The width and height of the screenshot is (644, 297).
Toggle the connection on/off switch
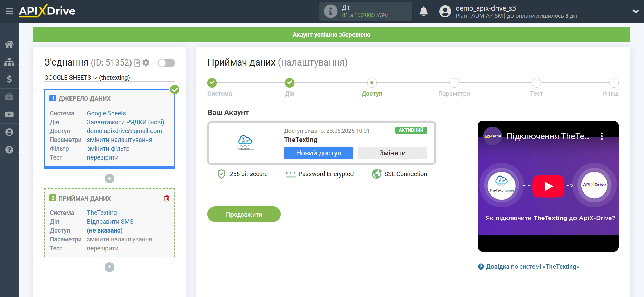click(x=166, y=63)
